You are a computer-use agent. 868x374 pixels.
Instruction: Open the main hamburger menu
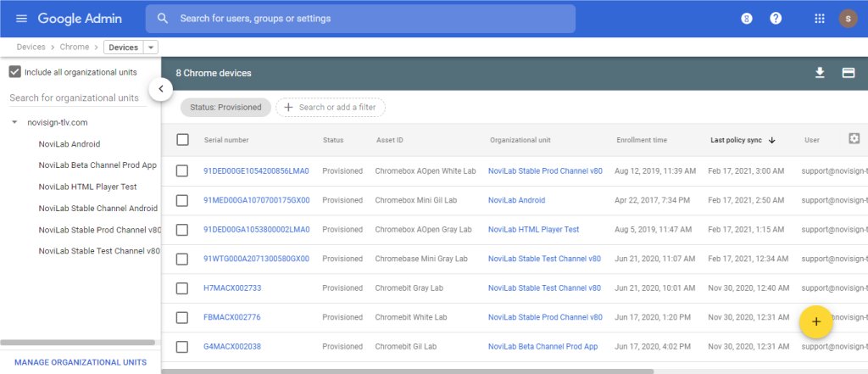[x=21, y=19]
